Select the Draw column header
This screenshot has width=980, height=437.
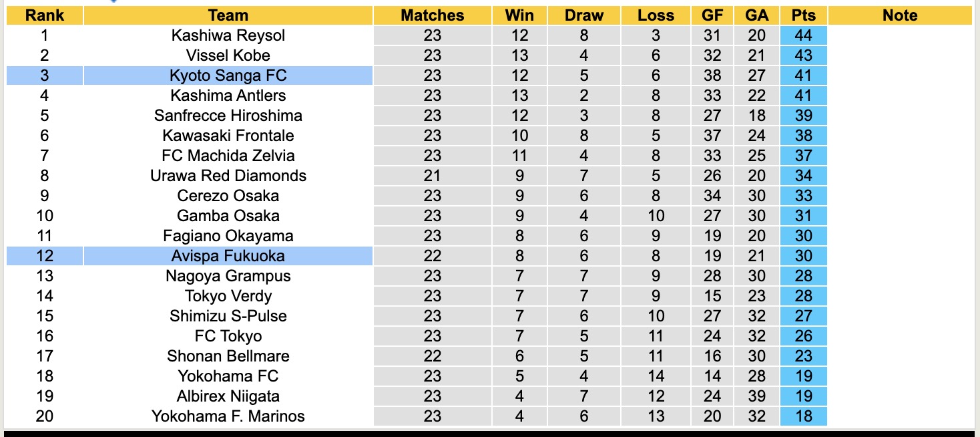[x=583, y=15]
